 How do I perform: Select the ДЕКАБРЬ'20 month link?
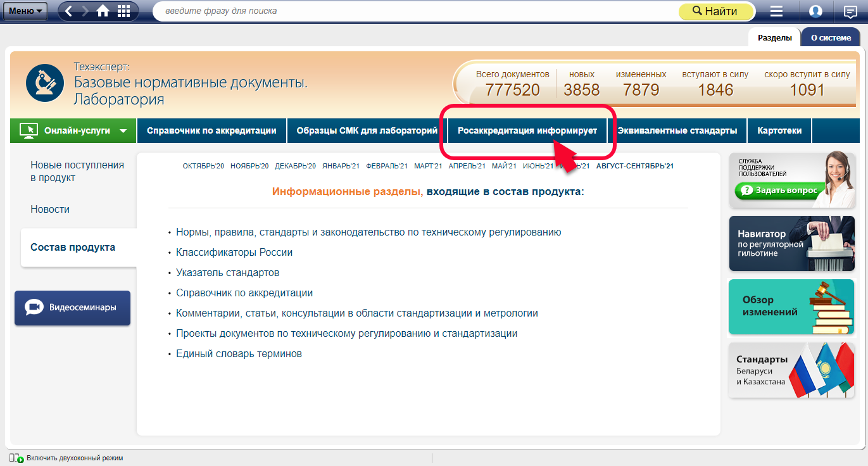click(295, 166)
